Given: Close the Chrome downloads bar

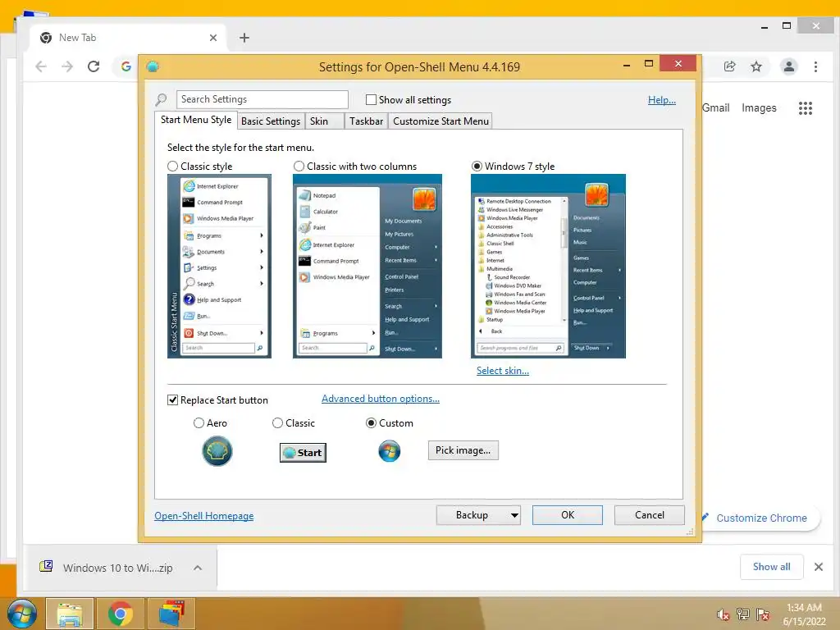Looking at the screenshot, I should [x=818, y=567].
